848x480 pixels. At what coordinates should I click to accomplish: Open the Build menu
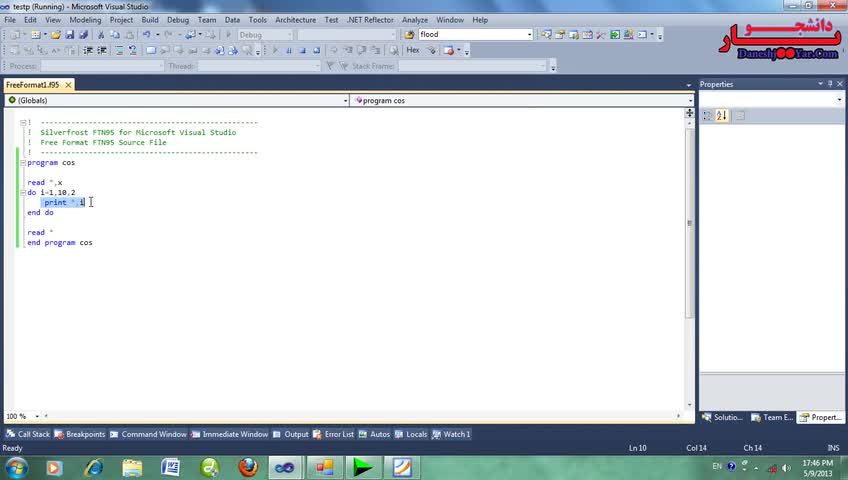pyautogui.click(x=150, y=20)
